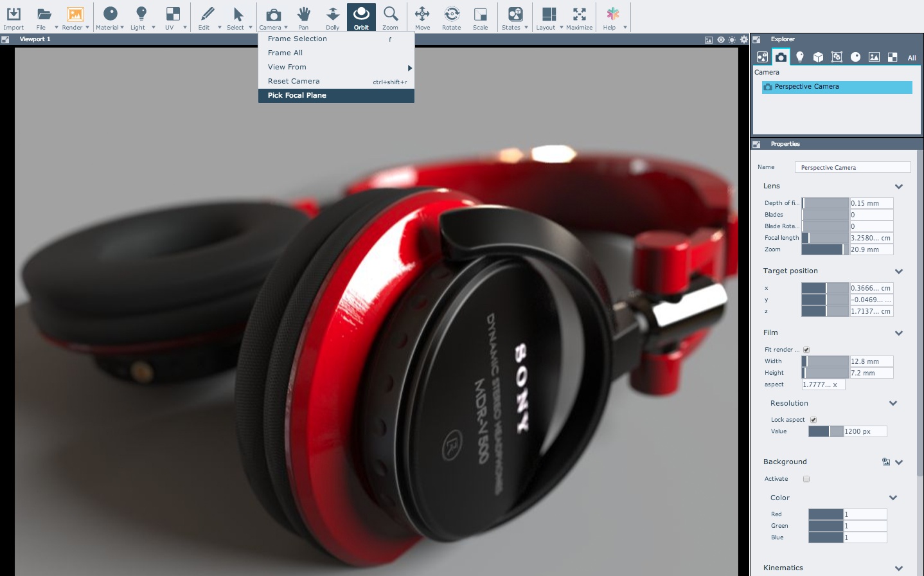The height and width of the screenshot is (576, 924).
Task: Open the Layout dropdown arrow
Action: tap(561, 28)
